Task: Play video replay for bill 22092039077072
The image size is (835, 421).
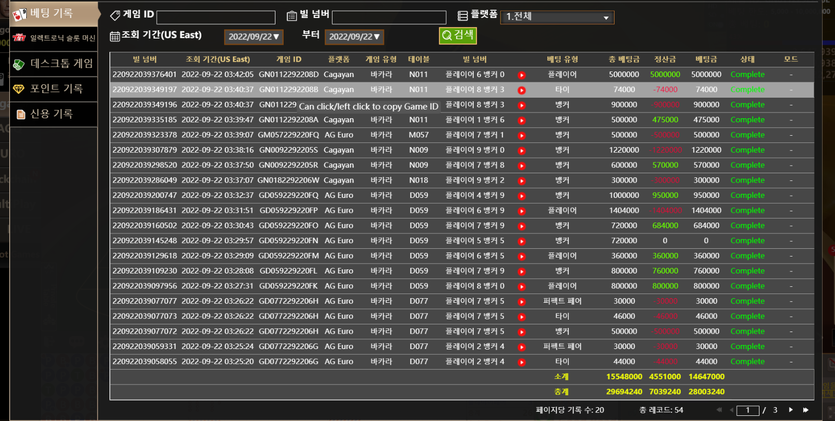Action: 521,332
